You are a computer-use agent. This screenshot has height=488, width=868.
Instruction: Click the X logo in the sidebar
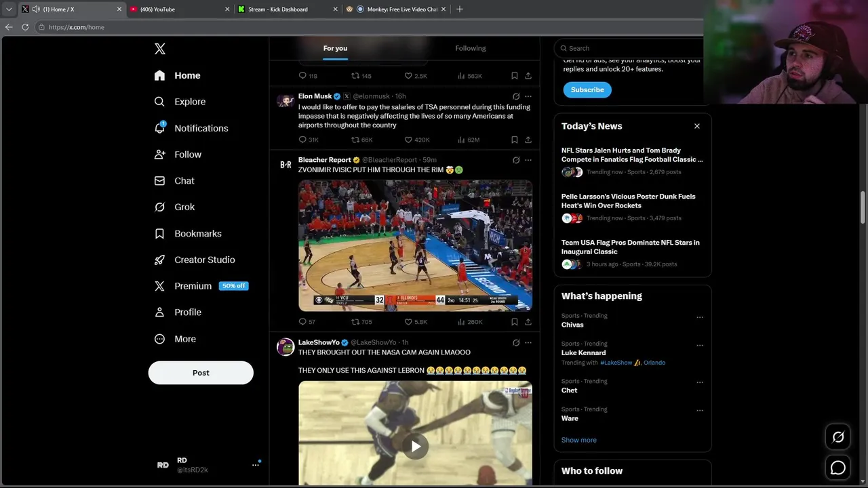pos(159,49)
